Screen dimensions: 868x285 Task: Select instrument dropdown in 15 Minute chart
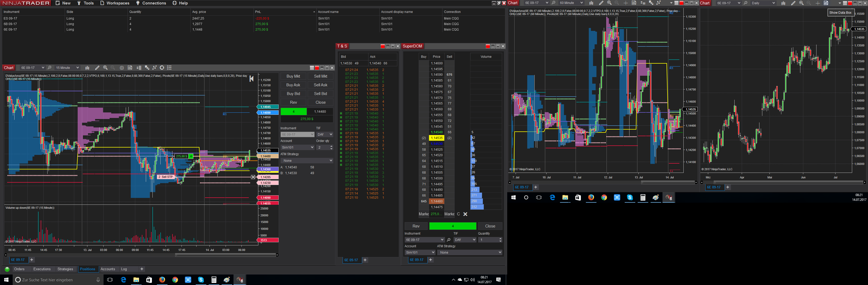pos(32,68)
